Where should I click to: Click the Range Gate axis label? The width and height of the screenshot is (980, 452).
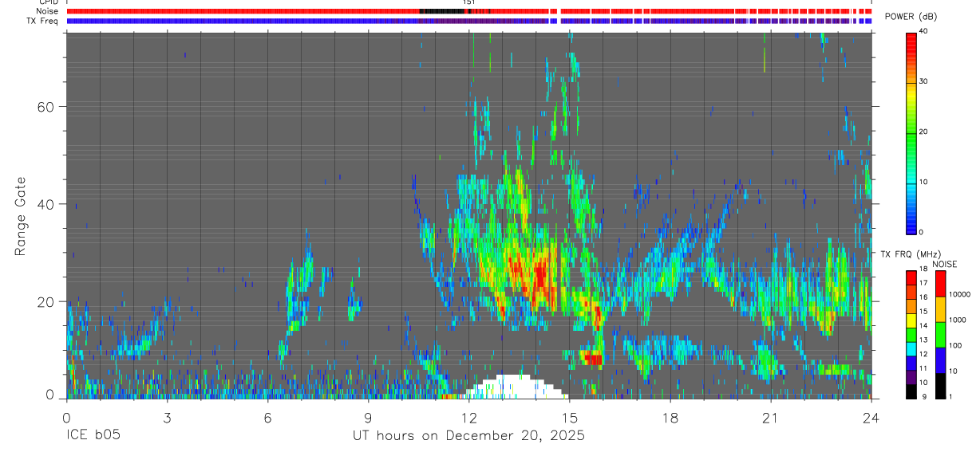(20, 215)
